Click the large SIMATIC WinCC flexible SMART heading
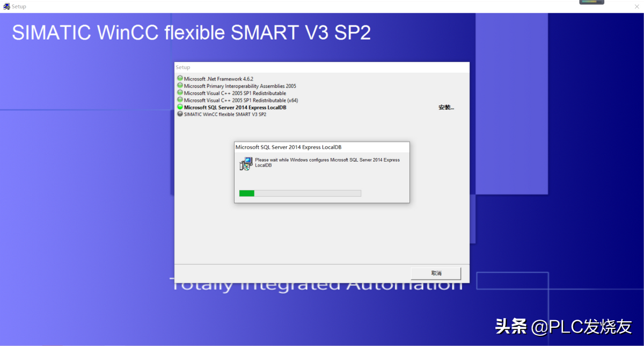The height and width of the screenshot is (346, 644). point(191,33)
